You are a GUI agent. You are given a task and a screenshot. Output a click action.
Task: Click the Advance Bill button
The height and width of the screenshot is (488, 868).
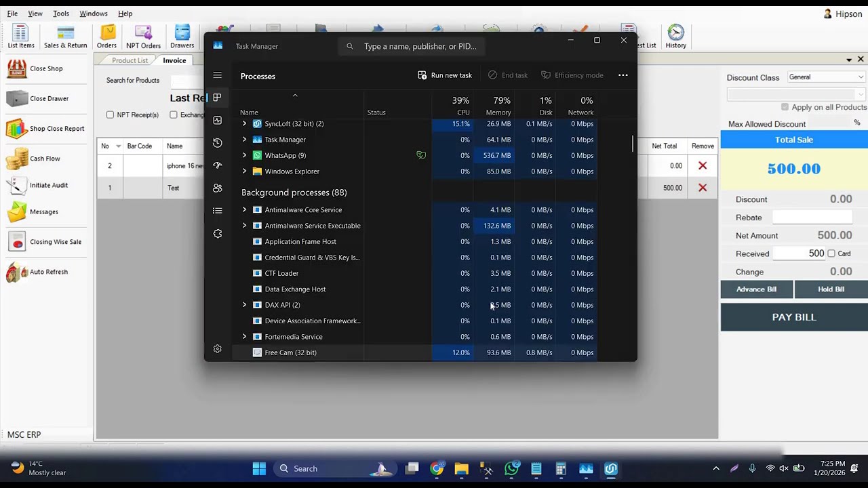click(x=756, y=289)
